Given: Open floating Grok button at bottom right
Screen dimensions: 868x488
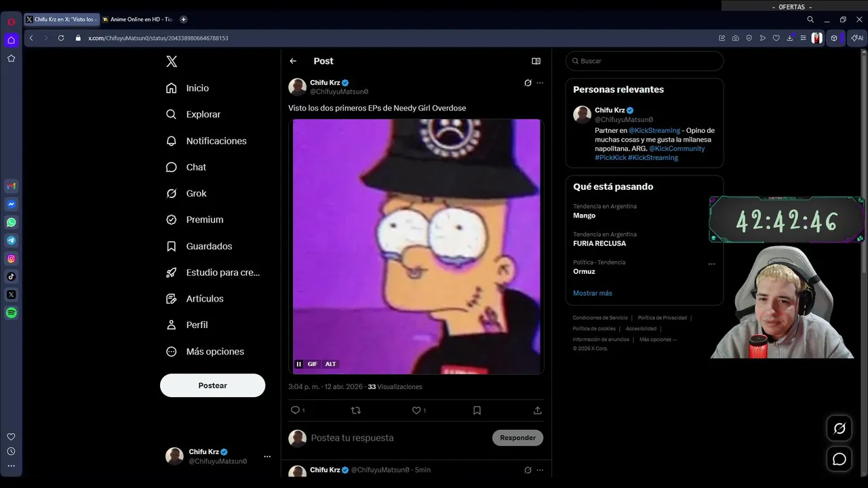Looking at the screenshot, I should click(840, 428).
